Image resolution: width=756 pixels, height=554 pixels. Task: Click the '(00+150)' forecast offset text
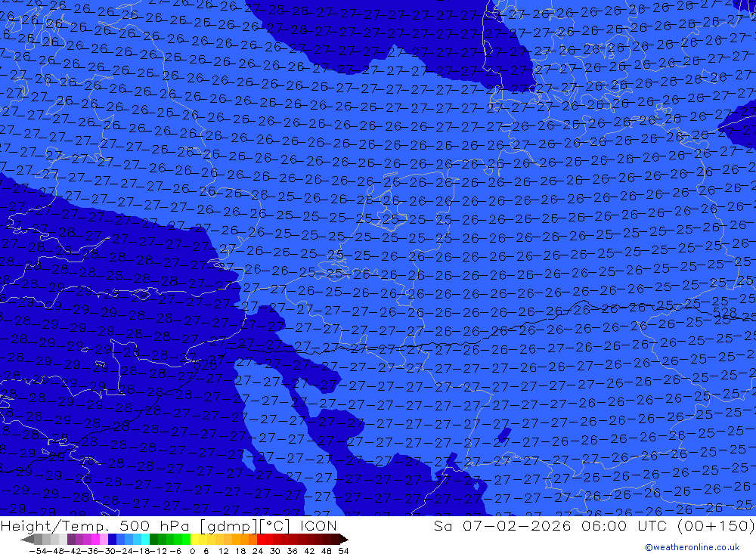coord(716,525)
